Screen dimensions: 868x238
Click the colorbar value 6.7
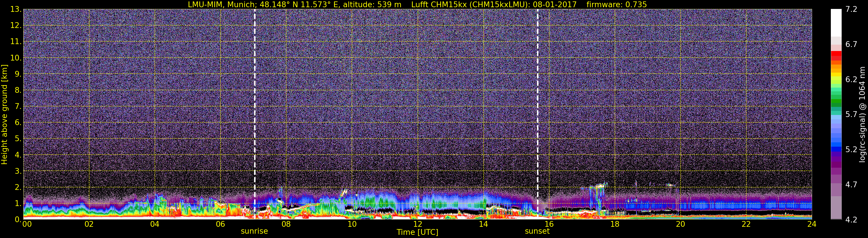851,44
